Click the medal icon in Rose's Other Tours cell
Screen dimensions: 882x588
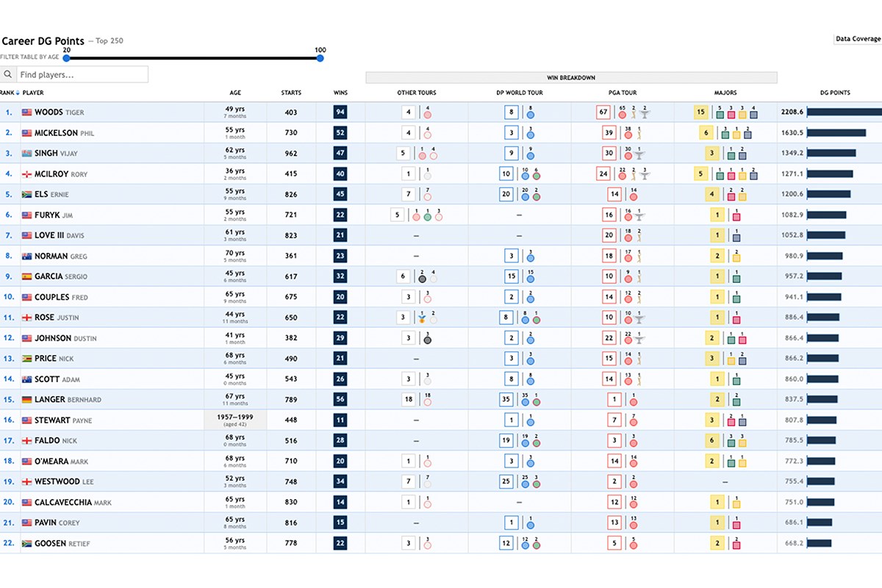pyautogui.click(x=422, y=320)
